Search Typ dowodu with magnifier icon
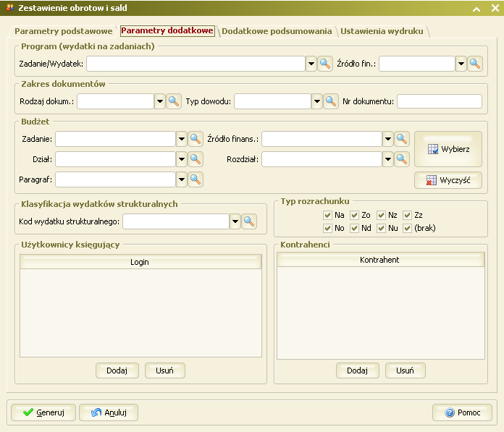The image size is (504, 432). [331, 101]
